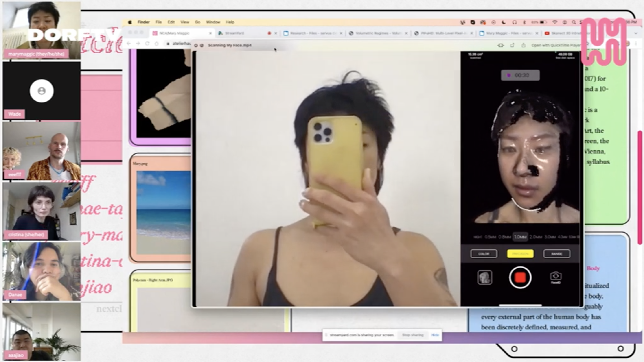Switch to FaceID camera flip icon

pos(556,276)
